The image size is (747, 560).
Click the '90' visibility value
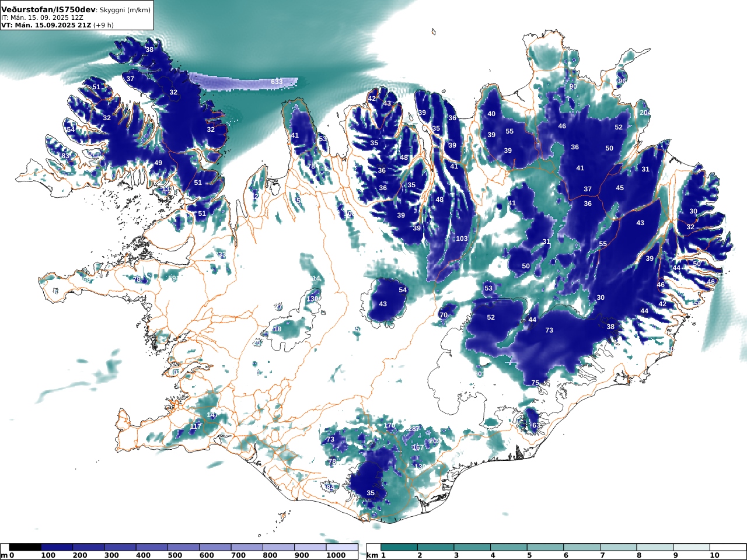pyautogui.click(x=573, y=86)
